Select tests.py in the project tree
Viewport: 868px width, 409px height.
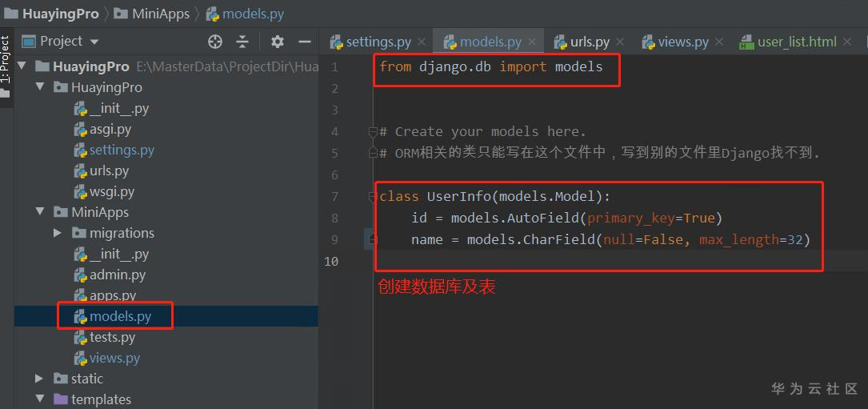112,337
